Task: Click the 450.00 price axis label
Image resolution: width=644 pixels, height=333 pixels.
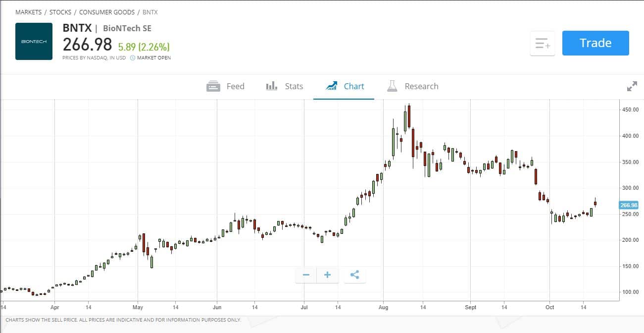Action: point(630,110)
